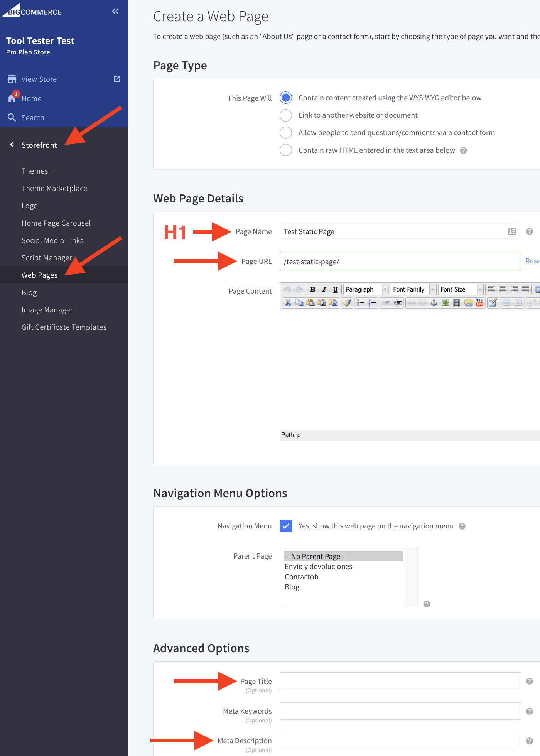The image size is (540, 756).
Task: Click inside the Page Content editor area
Action: tap(410, 370)
